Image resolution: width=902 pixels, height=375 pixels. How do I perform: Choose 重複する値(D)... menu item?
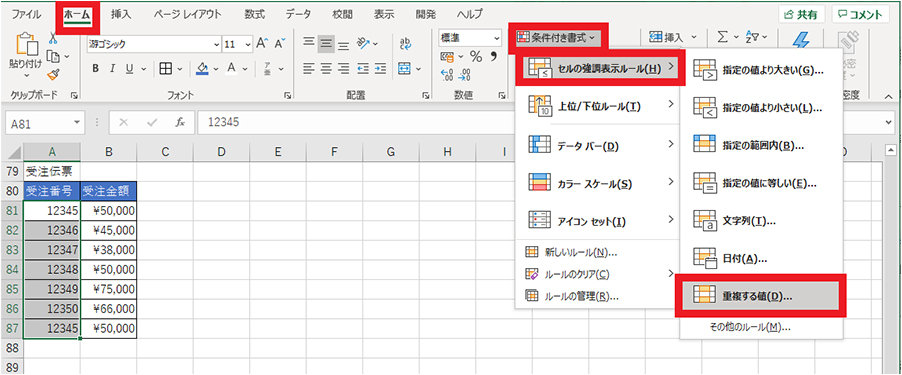[x=760, y=296]
